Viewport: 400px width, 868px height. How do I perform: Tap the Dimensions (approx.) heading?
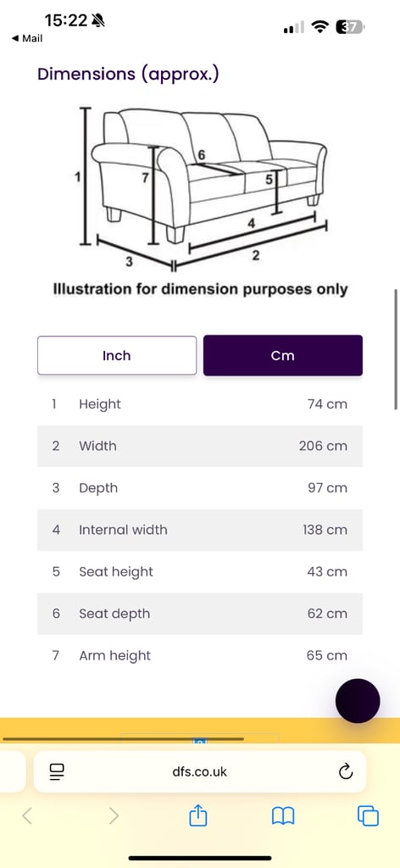128,75
